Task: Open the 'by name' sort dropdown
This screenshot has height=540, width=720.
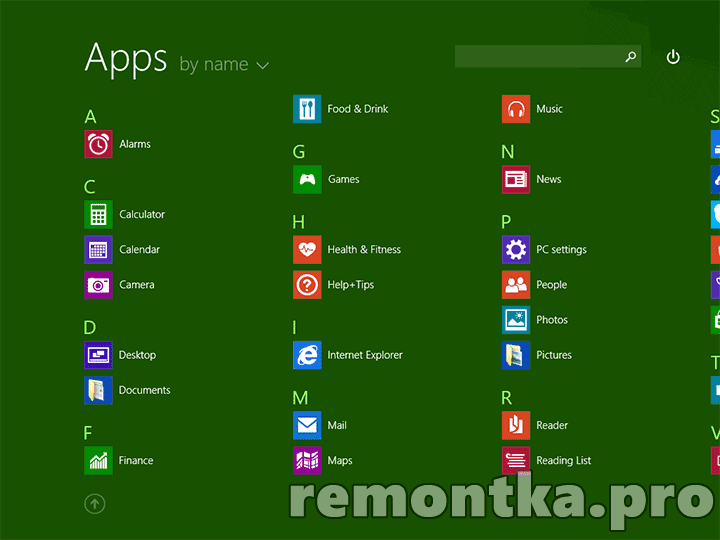Action: coord(224,65)
